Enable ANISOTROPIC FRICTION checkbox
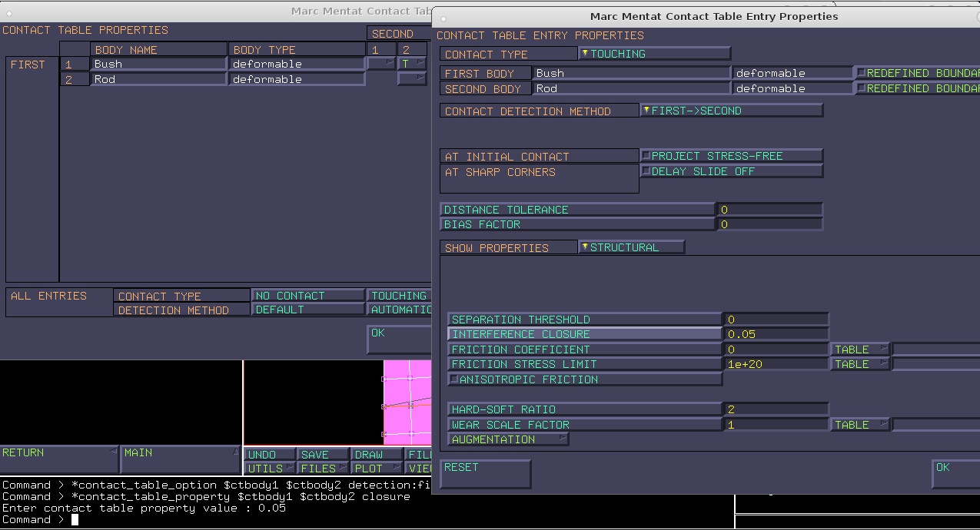Image resolution: width=980 pixels, height=530 pixels. [585, 379]
